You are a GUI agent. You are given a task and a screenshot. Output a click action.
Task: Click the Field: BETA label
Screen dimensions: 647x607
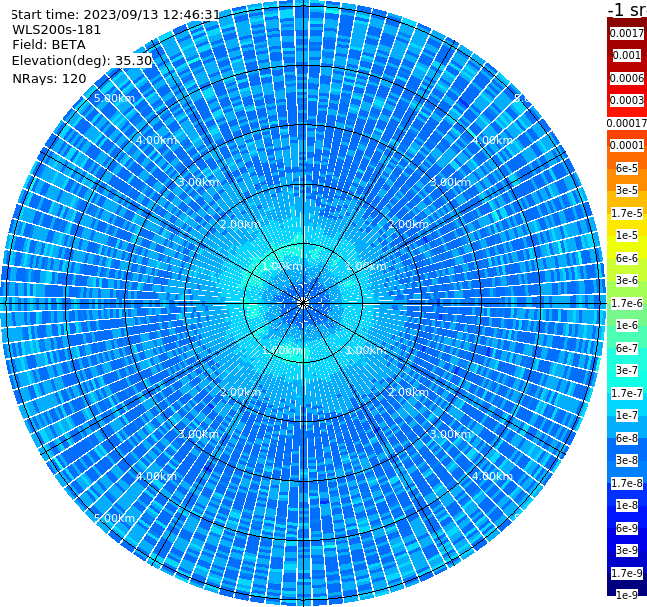point(49,45)
